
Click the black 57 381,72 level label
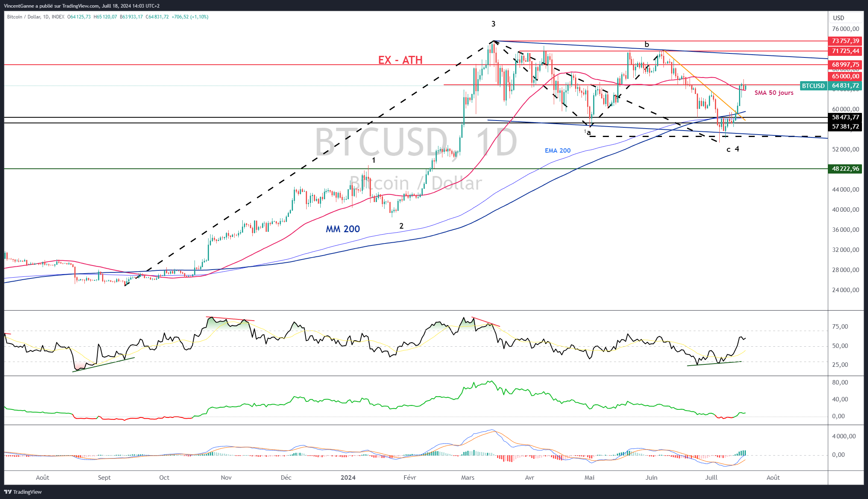[x=845, y=127]
